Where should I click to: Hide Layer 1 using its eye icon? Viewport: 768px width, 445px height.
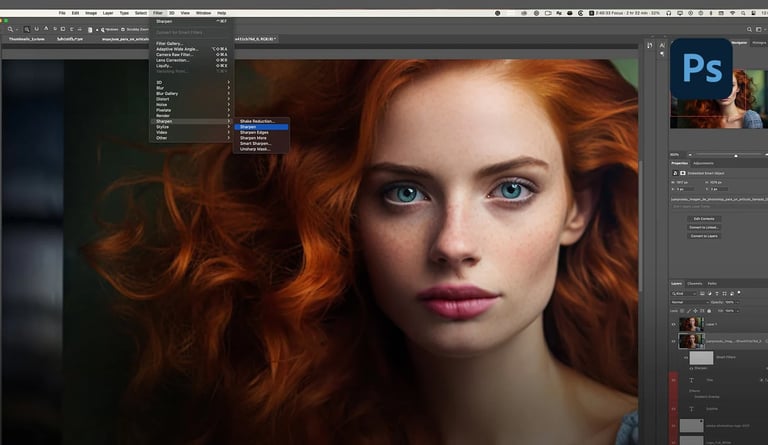tap(673, 324)
